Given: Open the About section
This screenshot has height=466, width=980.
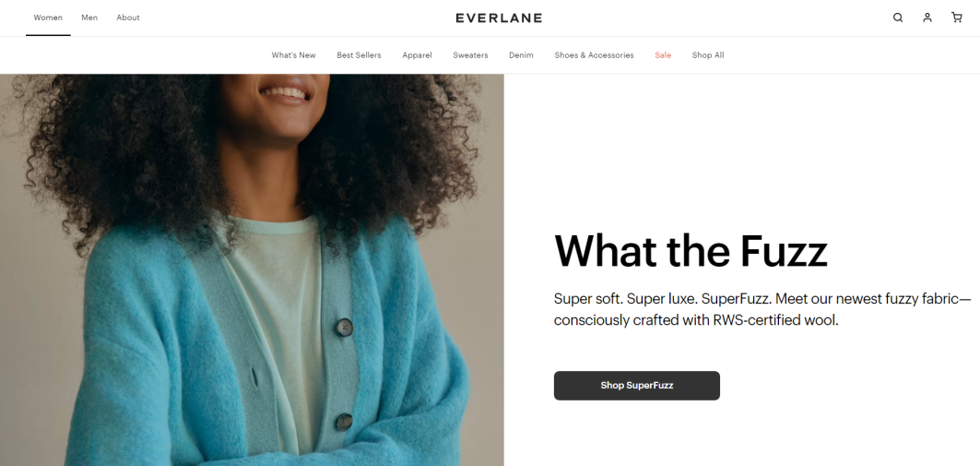Looking at the screenshot, I should pyautogui.click(x=128, y=18).
